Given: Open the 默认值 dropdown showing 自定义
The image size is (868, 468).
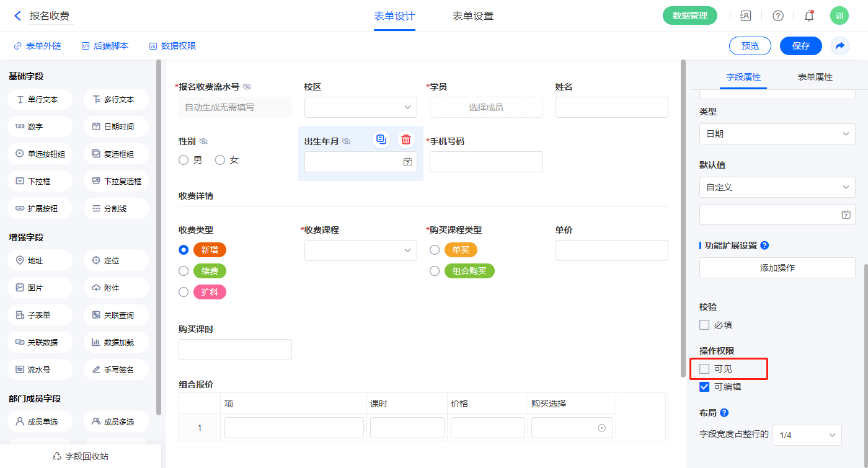Looking at the screenshot, I should (777, 187).
